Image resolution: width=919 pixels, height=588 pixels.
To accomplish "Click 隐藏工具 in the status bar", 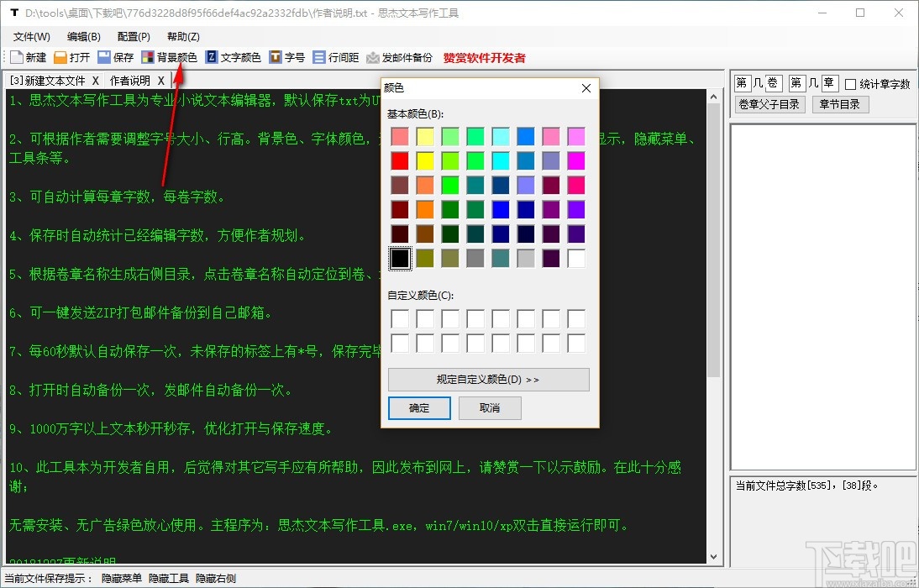I will (169, 579).
